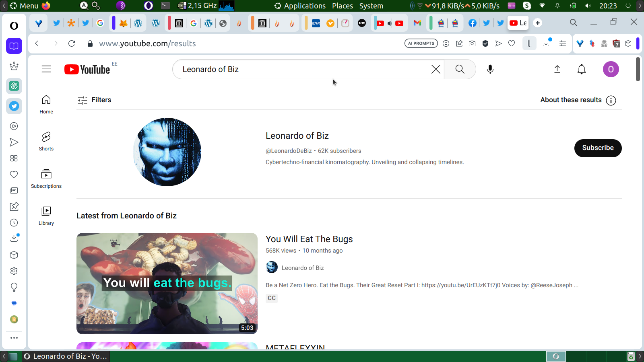Screen dimensions: 644x362
Task: Reload the current page
Action: 72,43
